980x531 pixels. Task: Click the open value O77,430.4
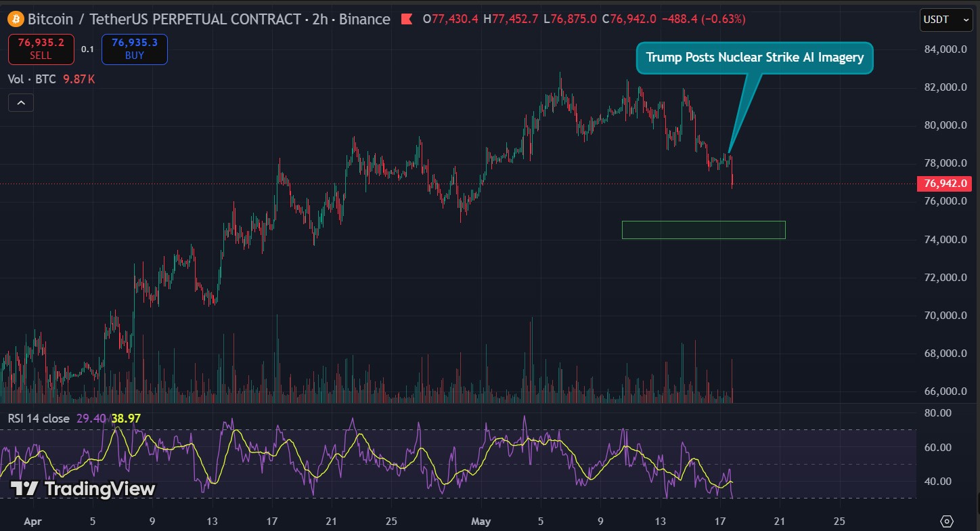[451, 19]
